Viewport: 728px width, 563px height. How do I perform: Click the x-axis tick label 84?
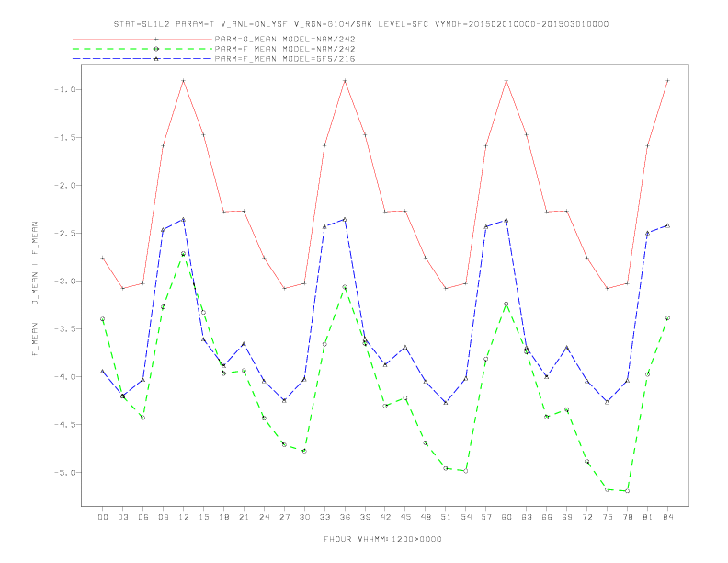tap(667, 517)
